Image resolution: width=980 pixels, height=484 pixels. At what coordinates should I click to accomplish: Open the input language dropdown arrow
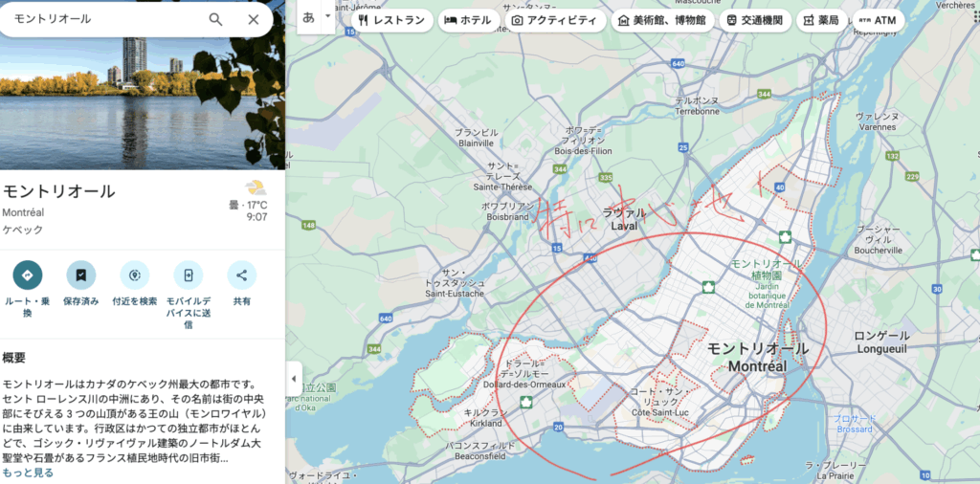click(327, 17)
